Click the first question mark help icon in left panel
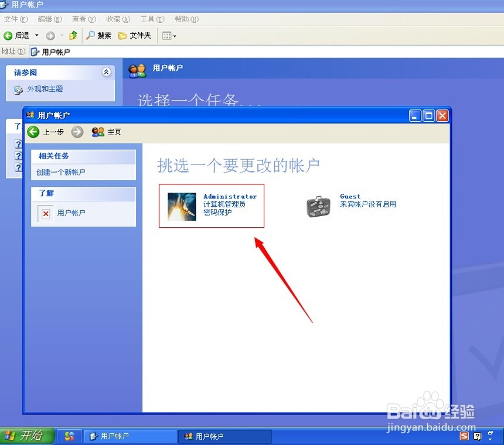 click(x=19, y=144)
